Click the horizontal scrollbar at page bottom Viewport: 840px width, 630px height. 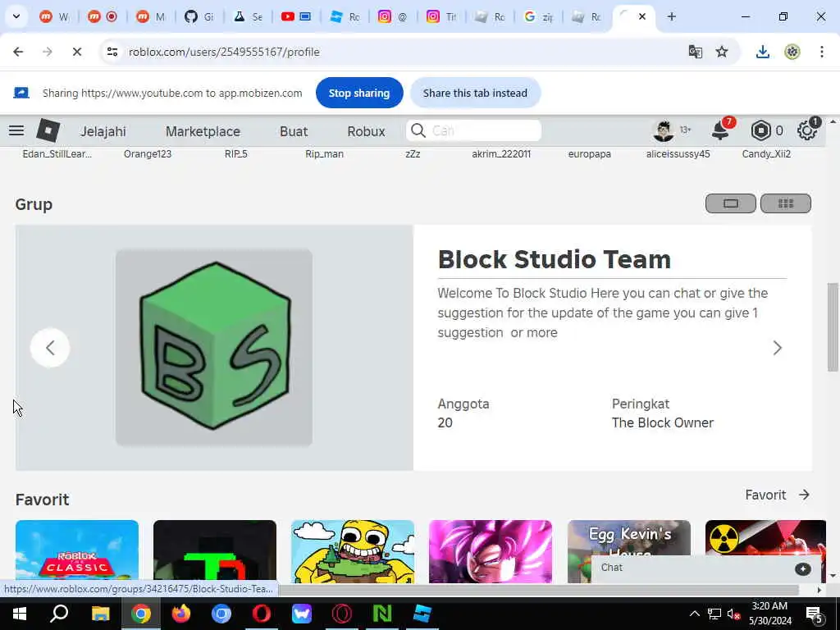tap(538, 589)
